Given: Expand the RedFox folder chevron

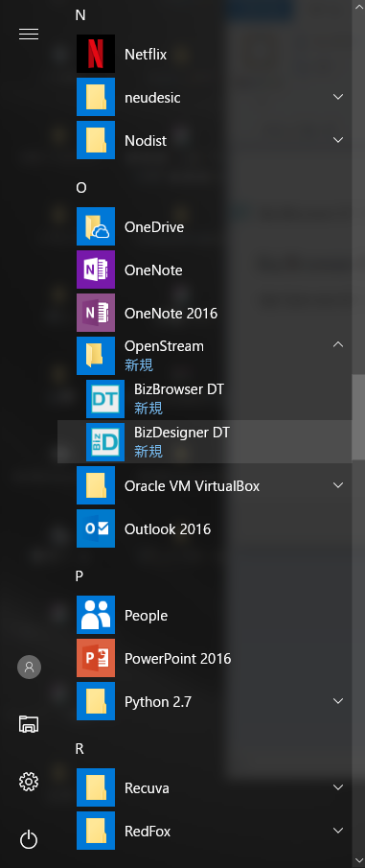Looking at the screenshot, I should (x=338, y=831).
